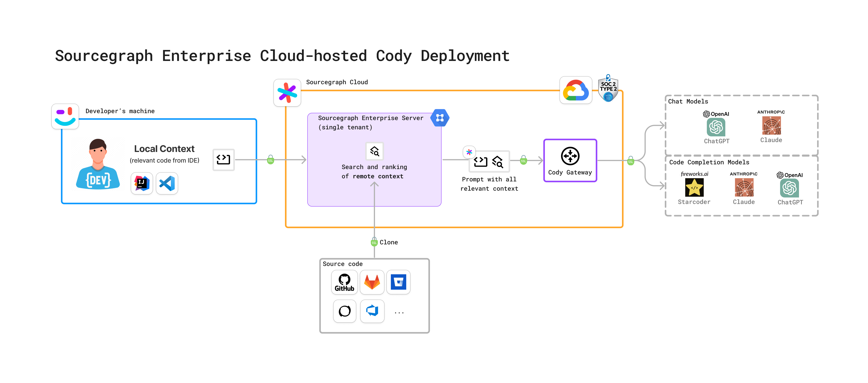The image size is (868, 383).
Task: Click the developer avatar illustration
Action: point(98,165)
